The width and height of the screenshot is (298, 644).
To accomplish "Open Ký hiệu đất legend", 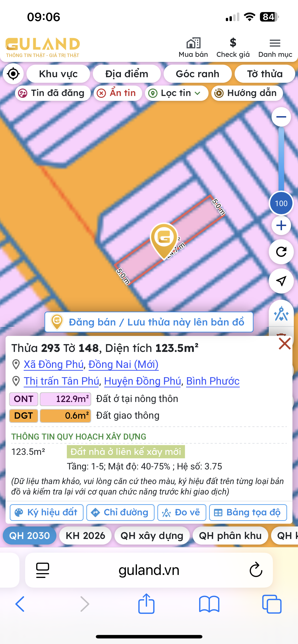I will tap(47, 513).
